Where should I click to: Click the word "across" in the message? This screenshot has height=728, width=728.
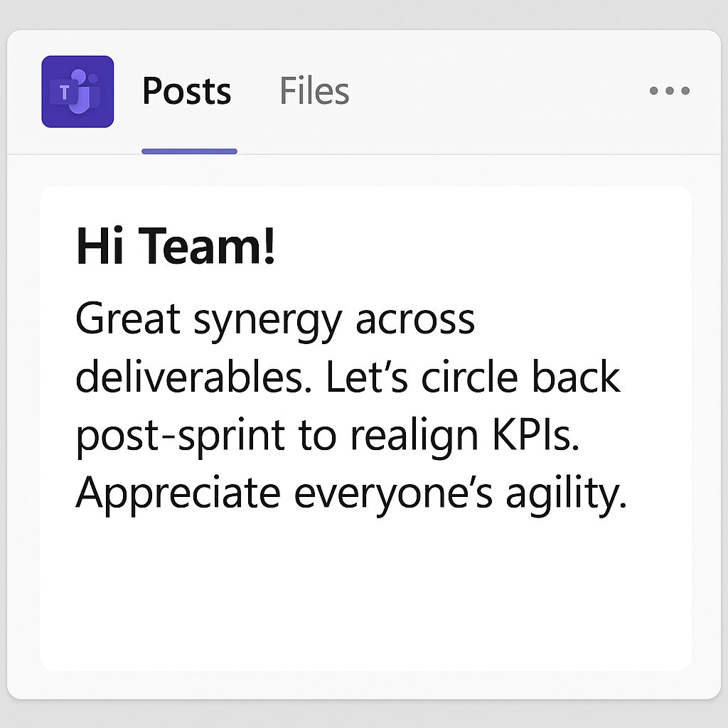(415, 321)
